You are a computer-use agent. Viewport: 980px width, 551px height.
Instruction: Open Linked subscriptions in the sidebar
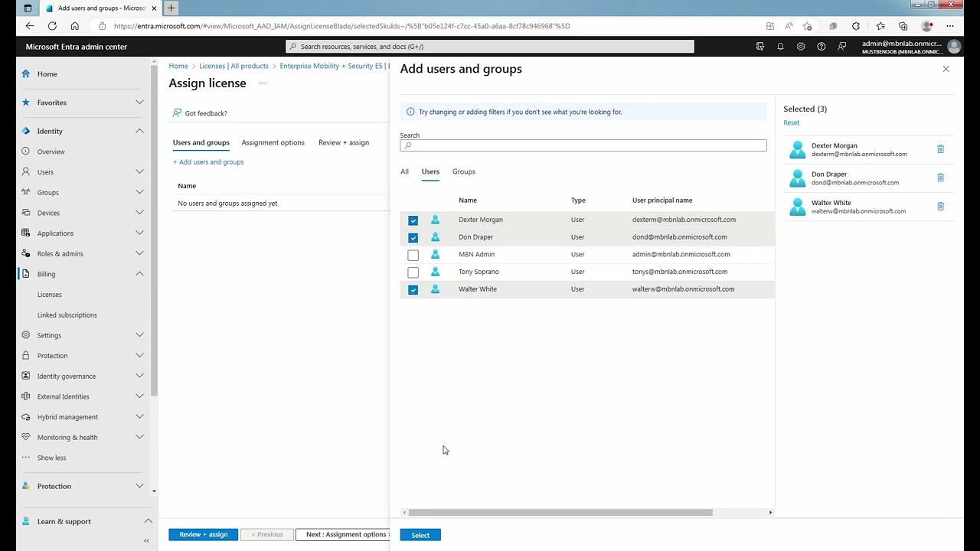point(67,315)
